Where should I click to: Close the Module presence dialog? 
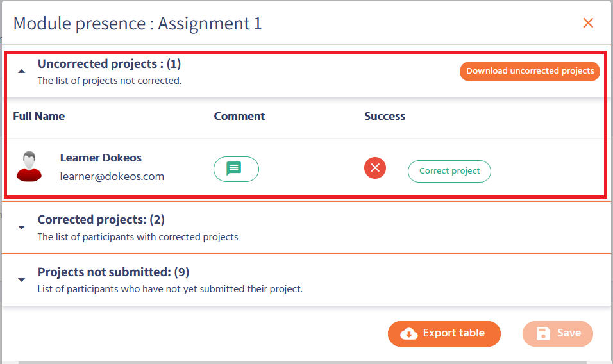(587, 23)
